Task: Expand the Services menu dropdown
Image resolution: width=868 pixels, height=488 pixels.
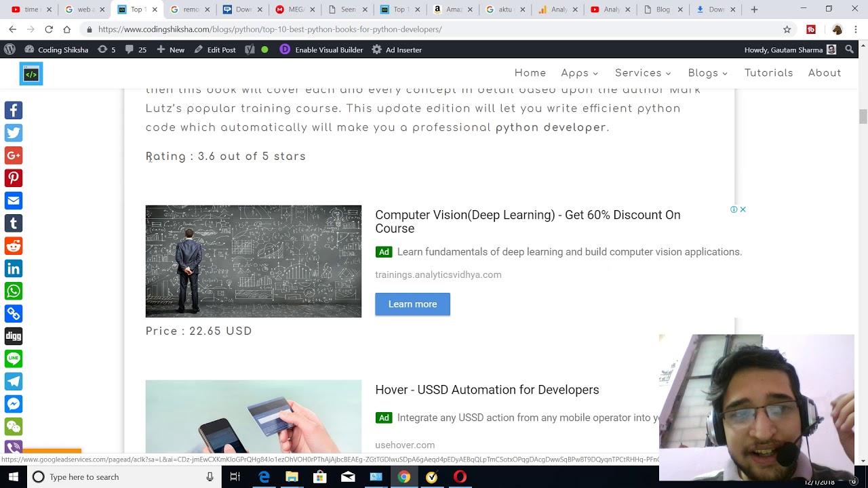Action: point(642,73)
